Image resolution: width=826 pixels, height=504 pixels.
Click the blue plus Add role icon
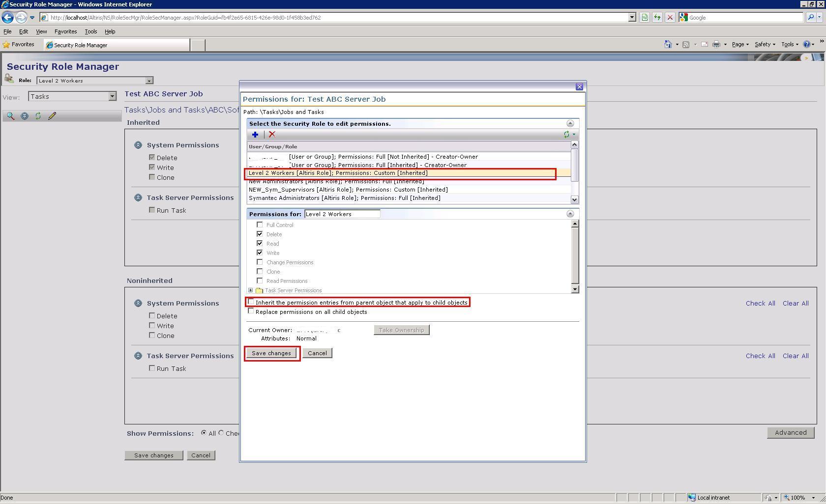pyautogui.click(x=255, y=135)
